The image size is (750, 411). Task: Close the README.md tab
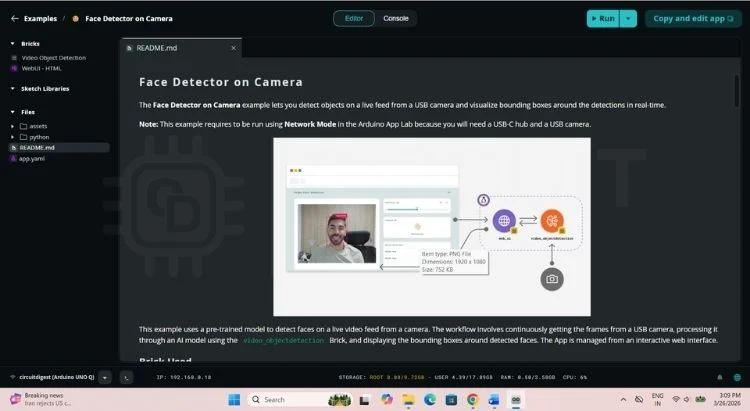coord(233,48)
